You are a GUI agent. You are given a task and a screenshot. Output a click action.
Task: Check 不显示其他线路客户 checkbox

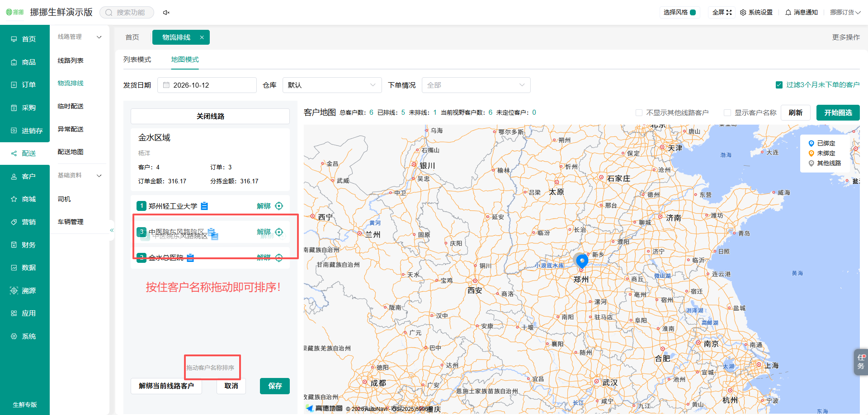pyautogui.click(x=639, y=113)
